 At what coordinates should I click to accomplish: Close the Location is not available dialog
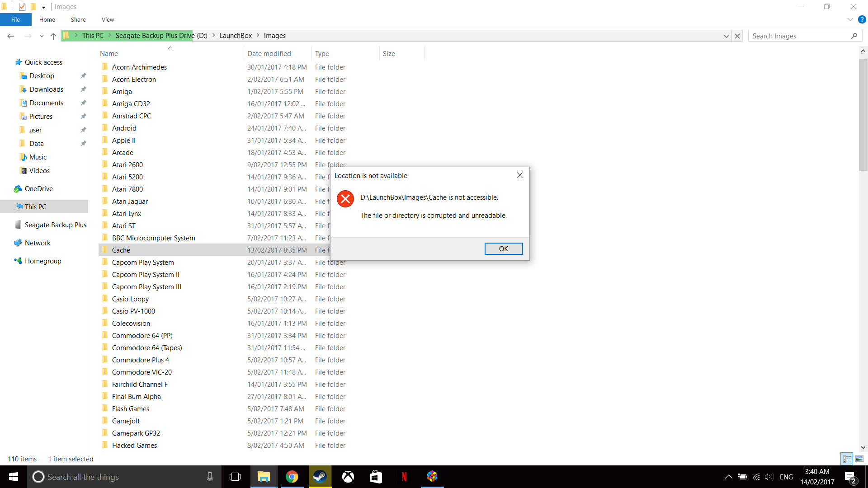click(520, 175)
